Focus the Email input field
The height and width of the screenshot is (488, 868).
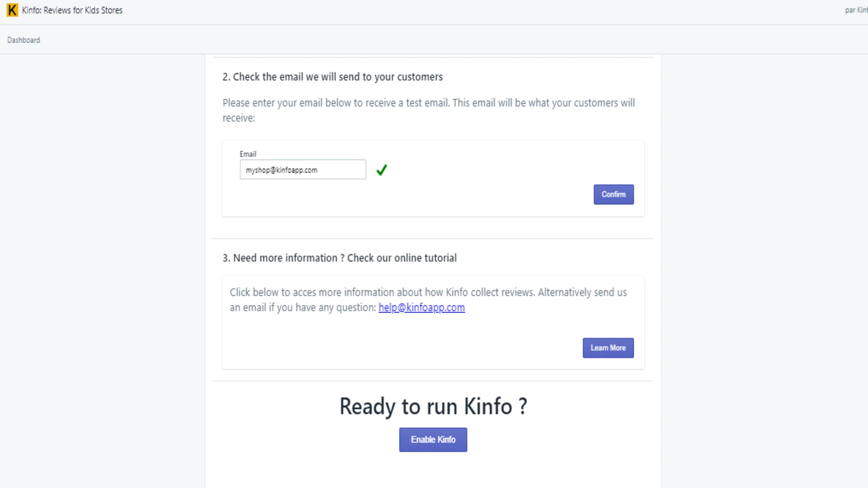click(303, 170)
